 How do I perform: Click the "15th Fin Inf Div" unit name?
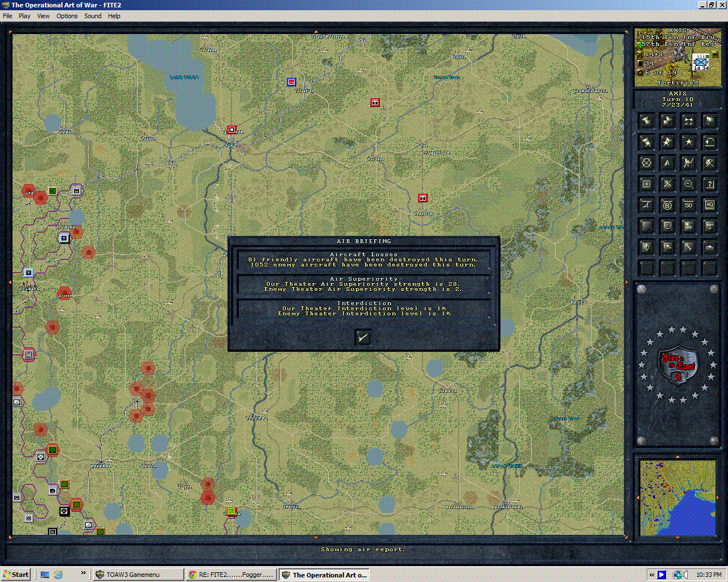678,38
